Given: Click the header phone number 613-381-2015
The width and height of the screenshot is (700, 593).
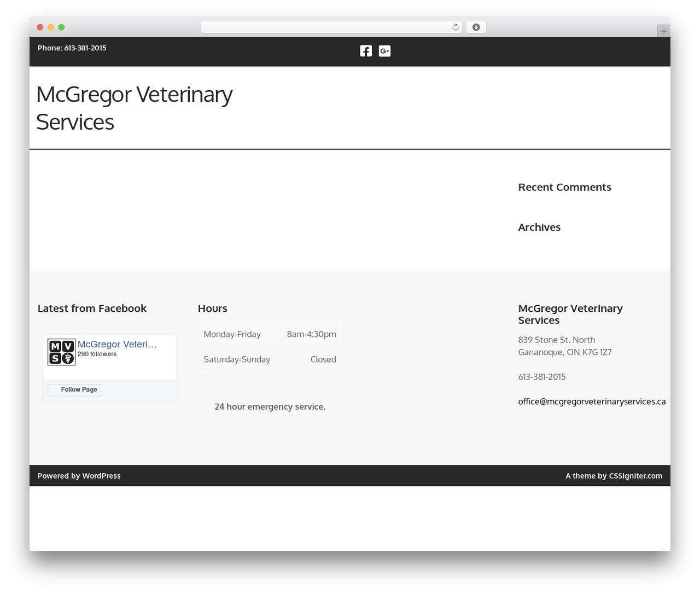Looking at the screenshot, I should point(85,48).
